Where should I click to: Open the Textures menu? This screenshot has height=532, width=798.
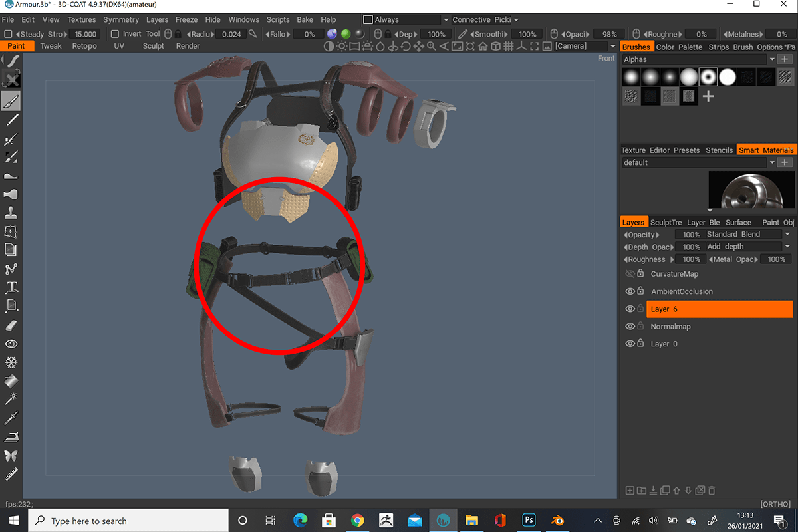82,20
